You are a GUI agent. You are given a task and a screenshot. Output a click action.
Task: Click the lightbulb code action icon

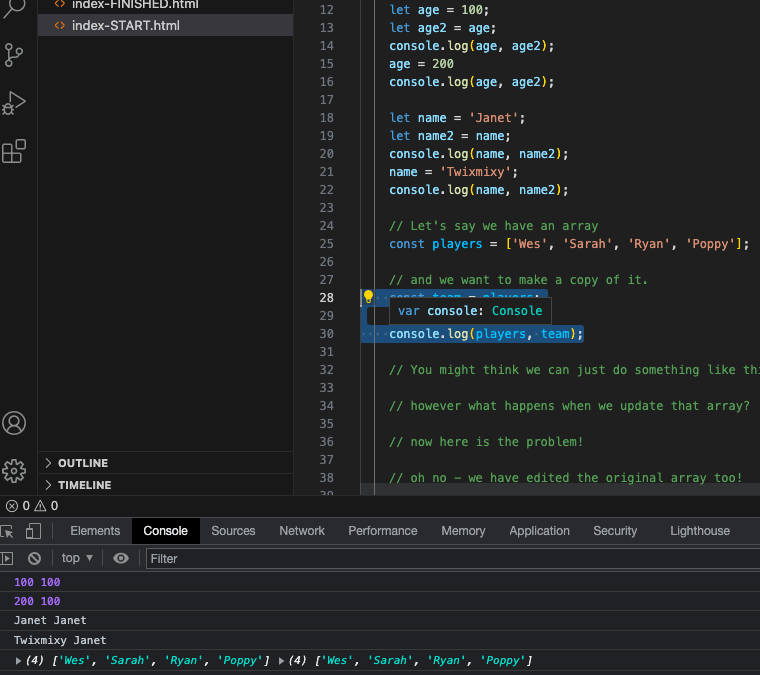(x=368, y=297)
